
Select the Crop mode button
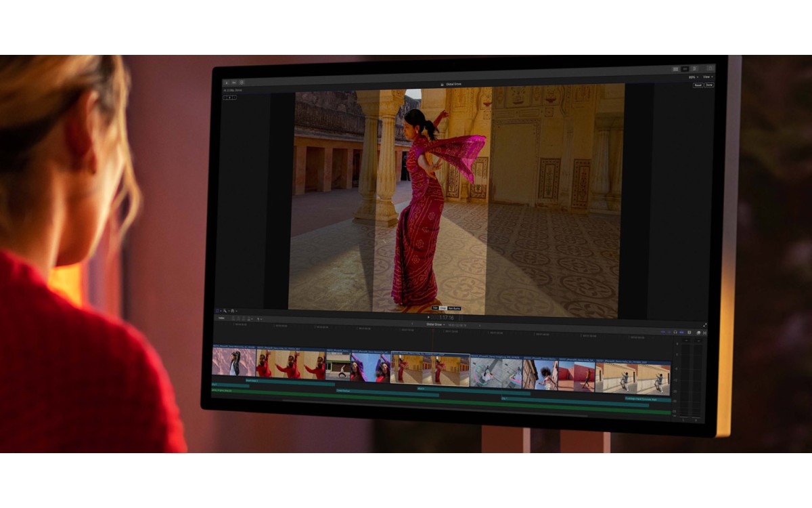(443, 308)
